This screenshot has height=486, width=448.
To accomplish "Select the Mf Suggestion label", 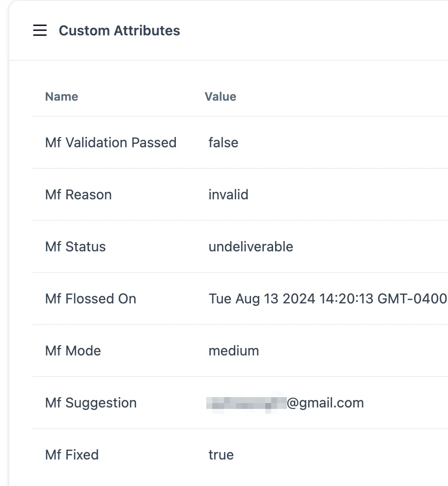I will (91, 403).
